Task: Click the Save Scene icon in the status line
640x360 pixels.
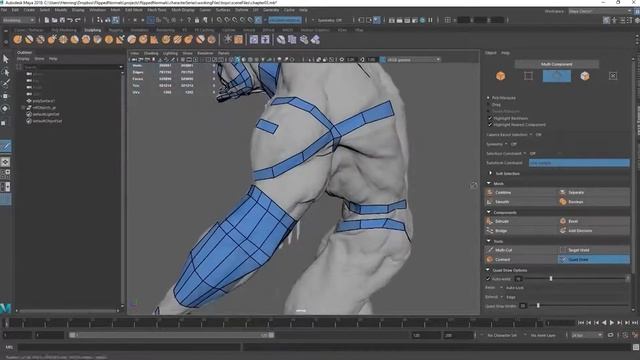Action: point(62,20)
